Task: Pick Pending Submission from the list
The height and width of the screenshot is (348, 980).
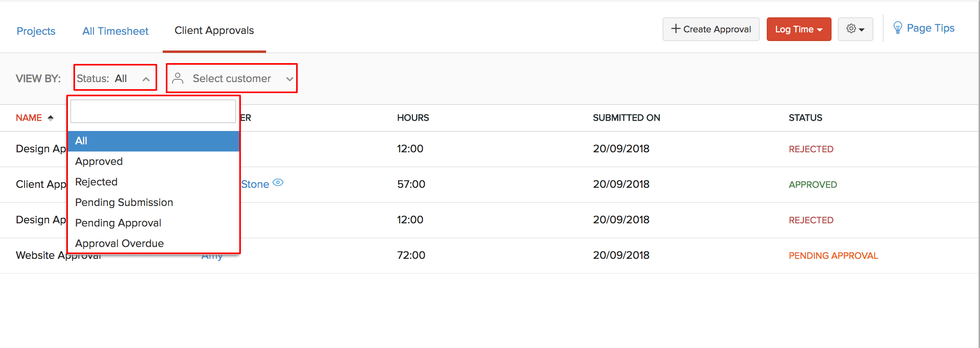Action: pyautogui.click(x=124, y=202)
